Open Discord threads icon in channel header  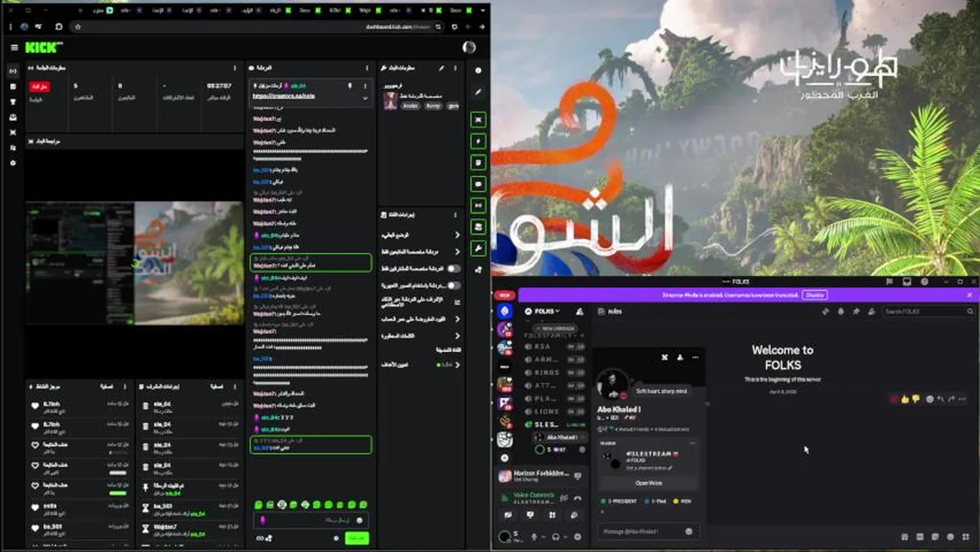[x=825, y=311]
